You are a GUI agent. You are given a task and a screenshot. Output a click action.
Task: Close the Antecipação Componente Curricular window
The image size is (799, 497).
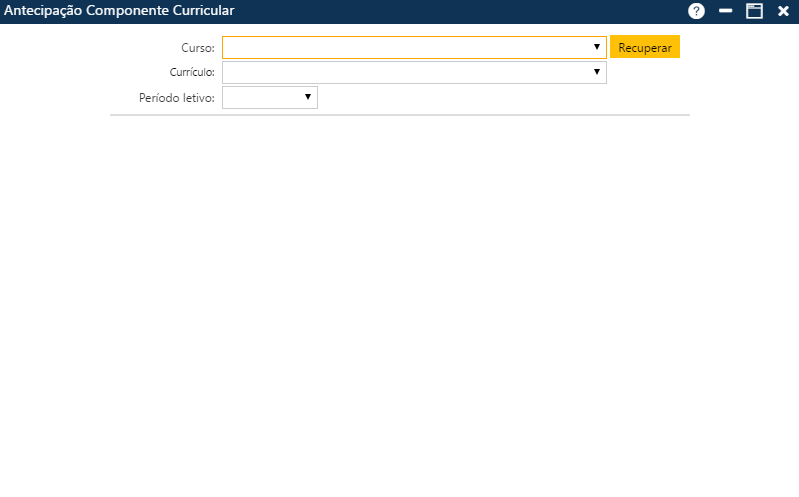[783, 11]
